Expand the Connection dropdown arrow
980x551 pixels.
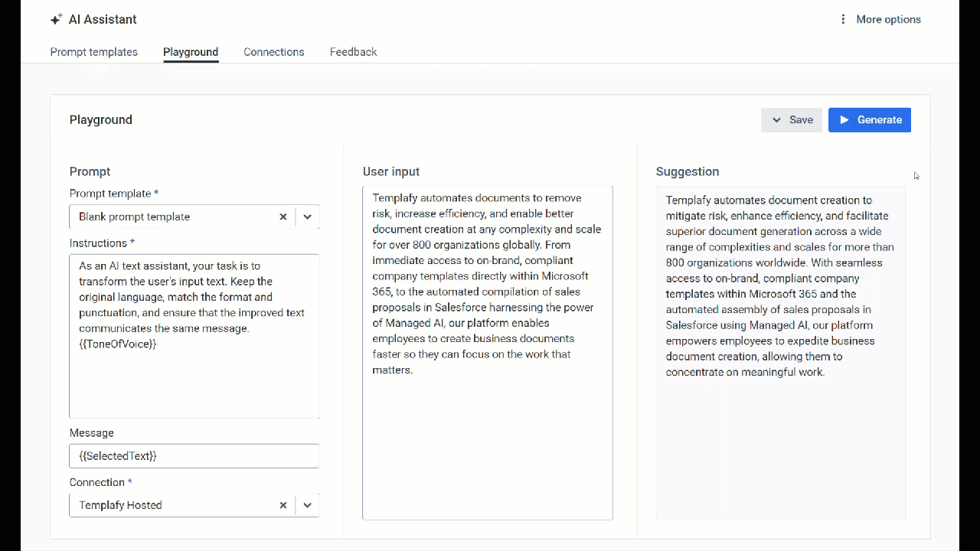click(307, 505)
